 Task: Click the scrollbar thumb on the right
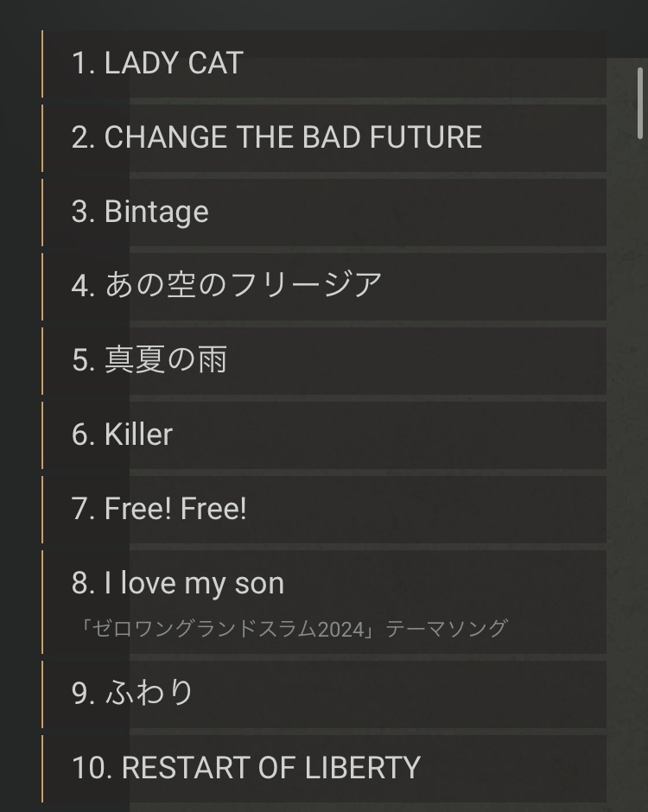640,102
